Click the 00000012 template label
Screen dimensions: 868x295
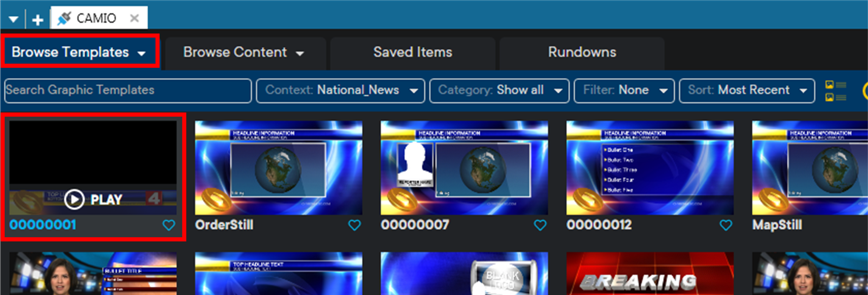tap(599, 225)
